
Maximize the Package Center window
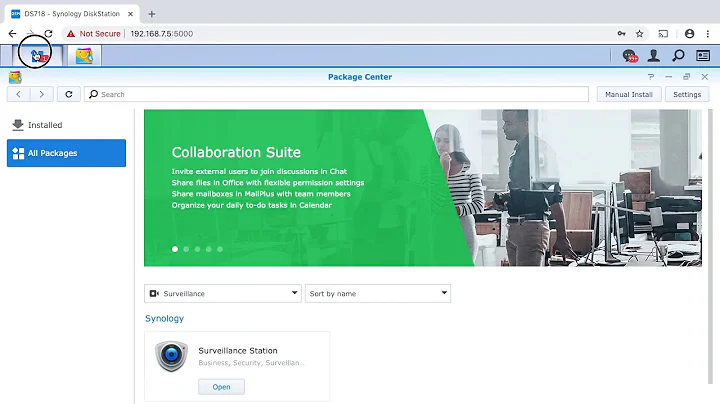(686, 77)
